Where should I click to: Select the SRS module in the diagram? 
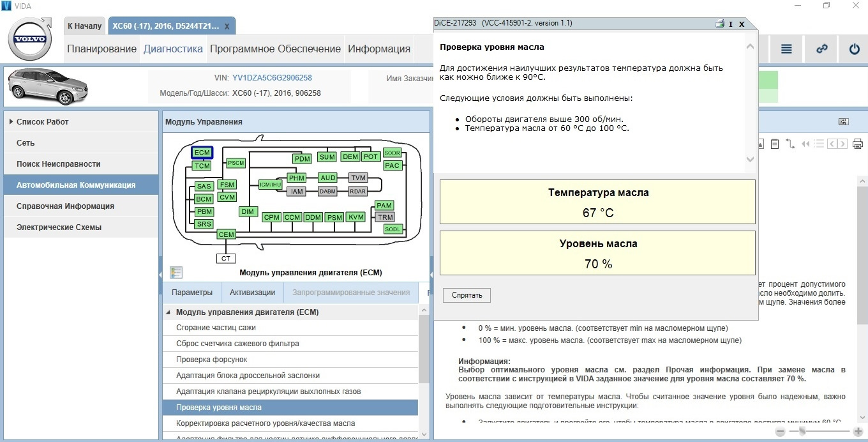[204, 224]
